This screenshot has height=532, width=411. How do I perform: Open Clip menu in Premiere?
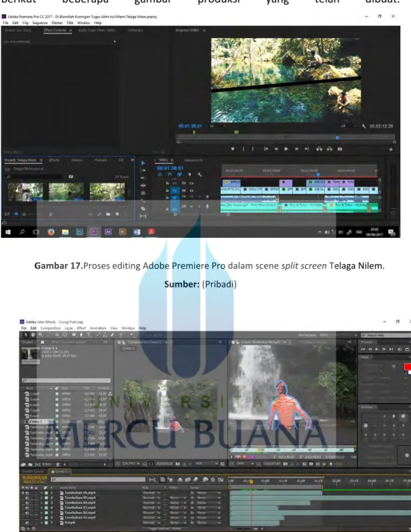coord(26,23)
